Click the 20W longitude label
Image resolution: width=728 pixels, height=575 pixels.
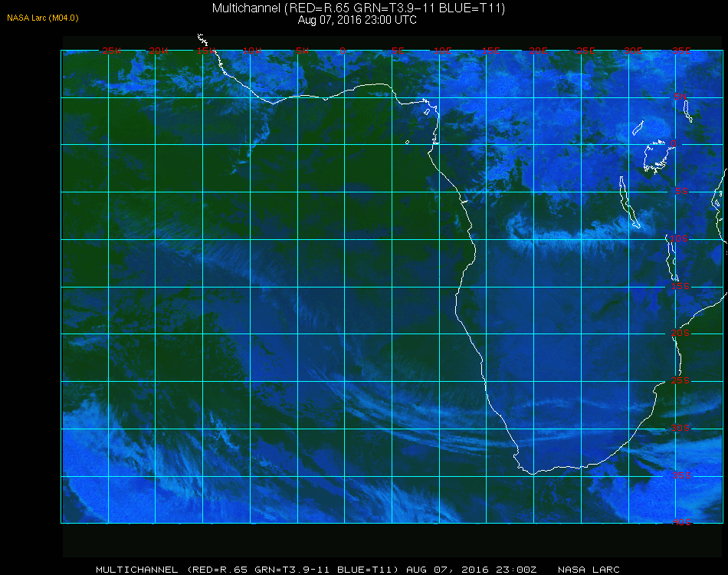159,51
